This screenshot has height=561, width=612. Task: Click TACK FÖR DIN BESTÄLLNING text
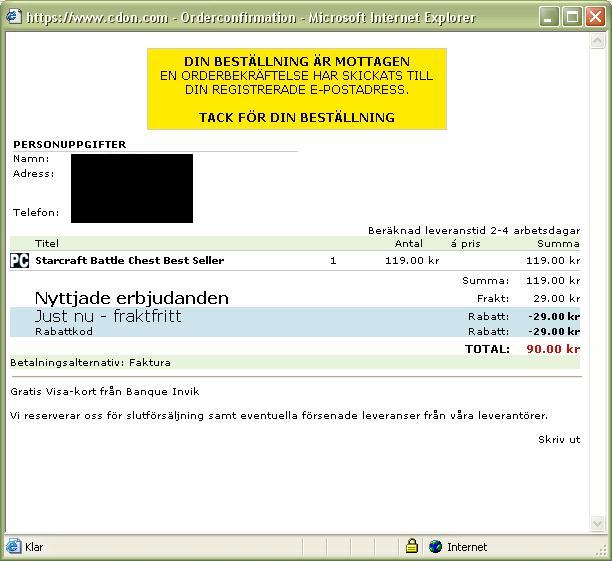pos(297,118)
